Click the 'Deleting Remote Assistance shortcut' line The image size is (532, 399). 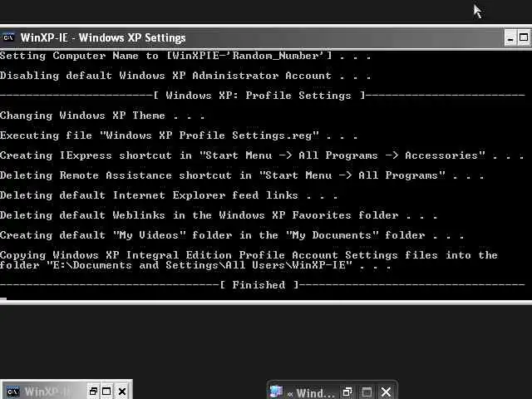pos(242,175)
